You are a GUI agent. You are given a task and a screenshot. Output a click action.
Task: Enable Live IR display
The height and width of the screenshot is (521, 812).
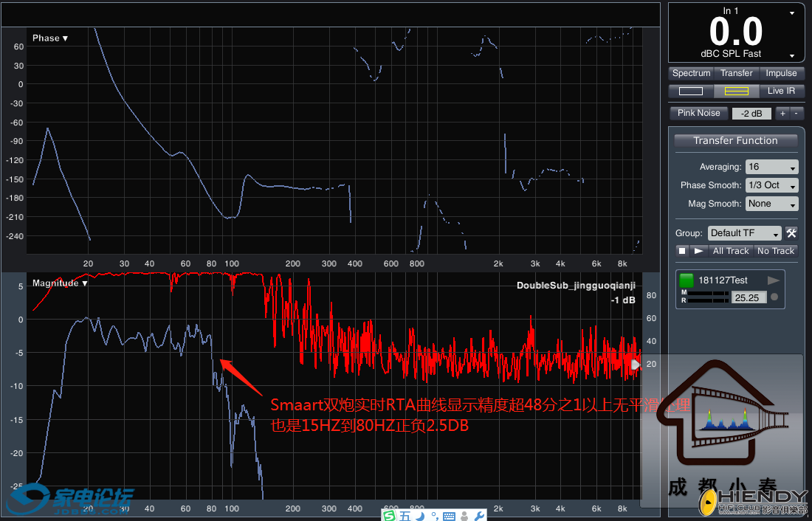781,91
